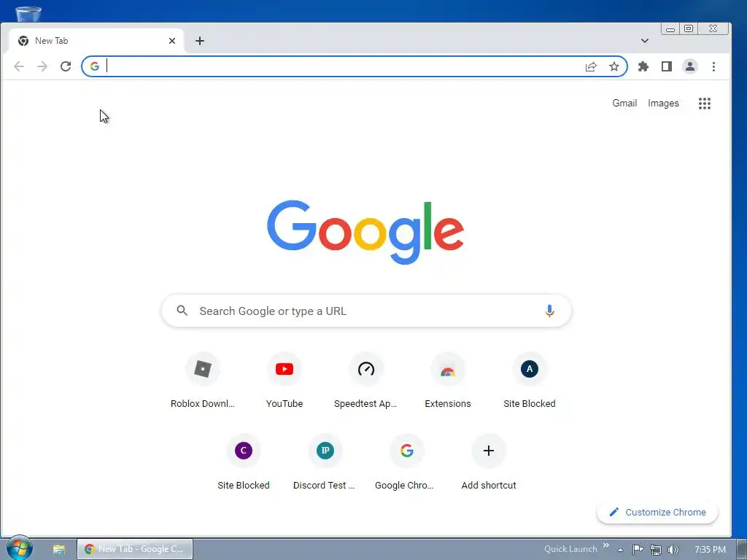Open Site Blocked shortcut with C icon
This screenshot has height=560, width=747.
coord(244,462)
